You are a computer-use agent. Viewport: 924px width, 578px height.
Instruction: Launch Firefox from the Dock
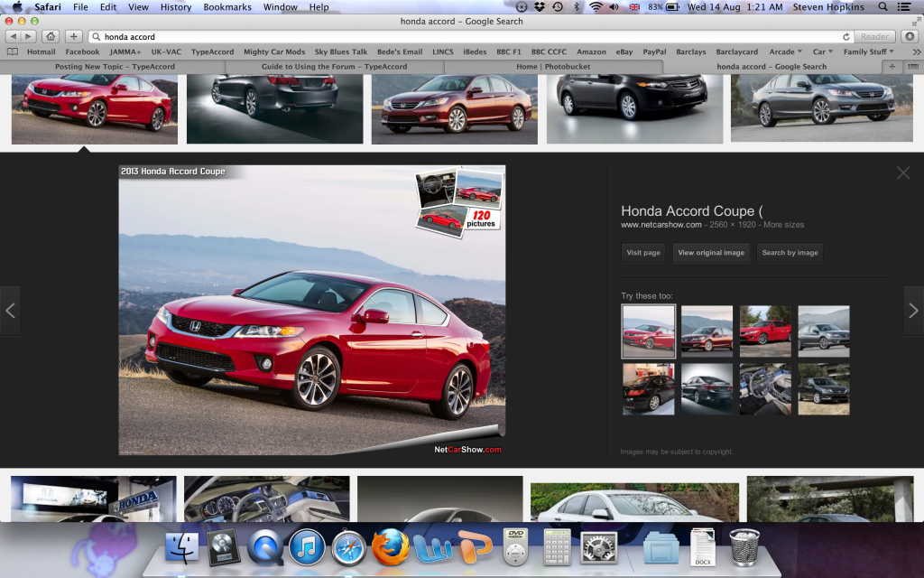pyautogui.click(x=390, y=546)
